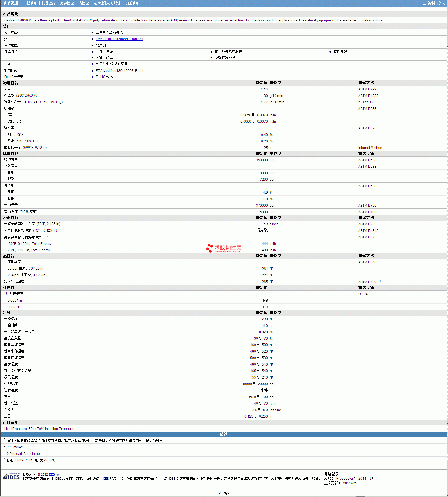This screenshot has width=448, height=497.
Task: Click FDA Modified ISO 10993, Part1
Action: (x=119, y=71)
